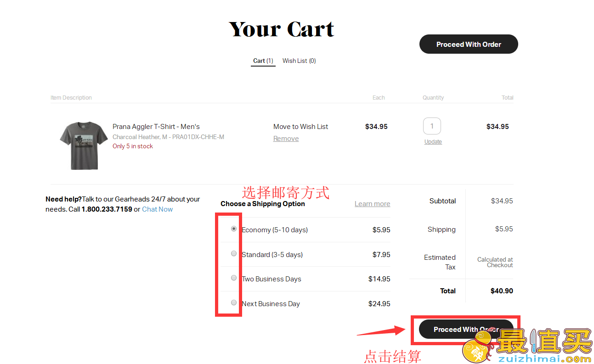
Task: Click the Item Description column header
Action: pos(71,98)
